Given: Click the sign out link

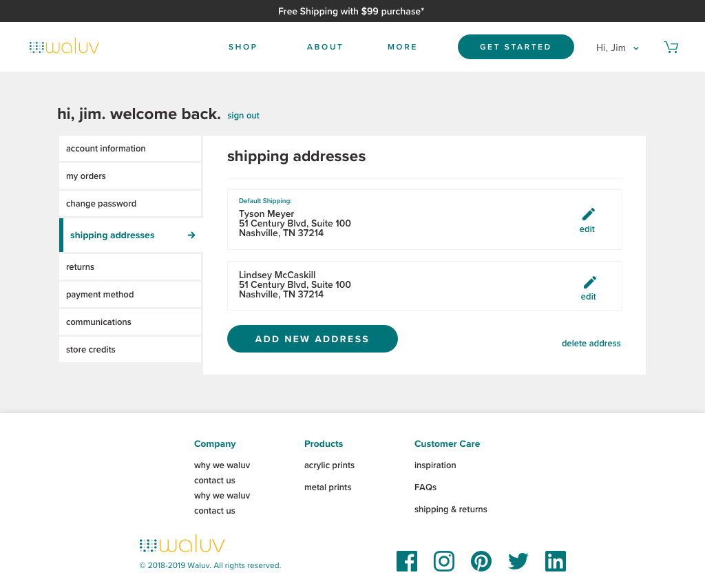Looking at the screenshot, I should [x=243, y=116].
